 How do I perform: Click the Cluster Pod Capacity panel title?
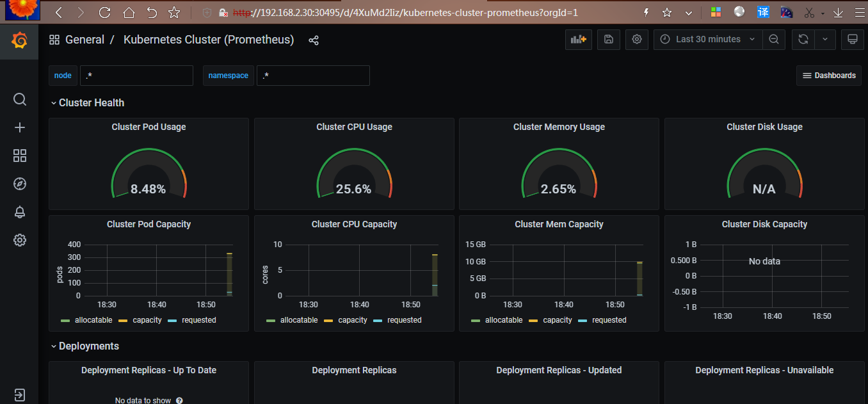[x=149, y=224]
